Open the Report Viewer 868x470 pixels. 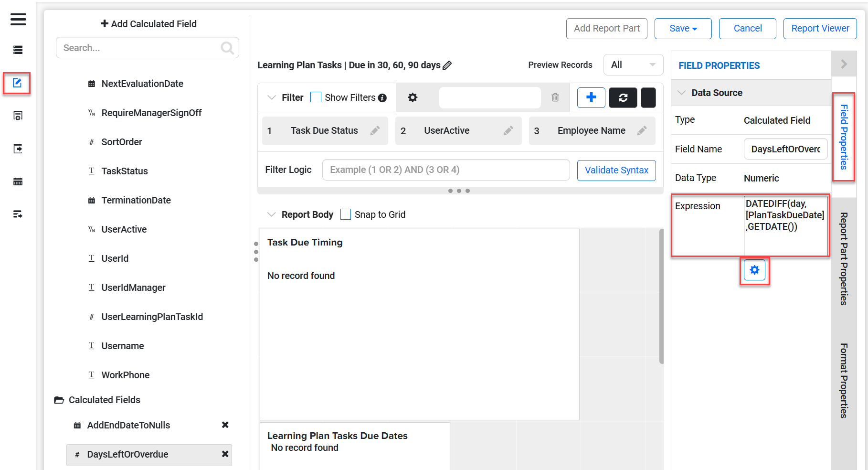[820, 28]
